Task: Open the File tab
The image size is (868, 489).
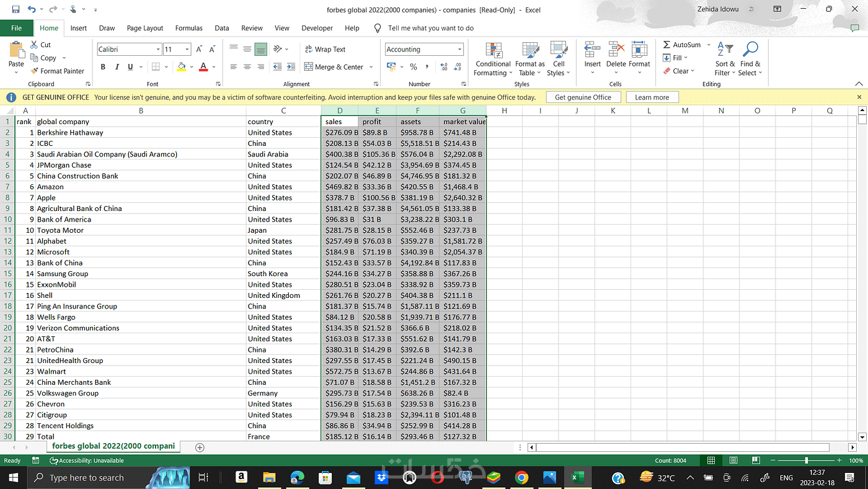Action: pyautogui.click(x=17, y=28)
